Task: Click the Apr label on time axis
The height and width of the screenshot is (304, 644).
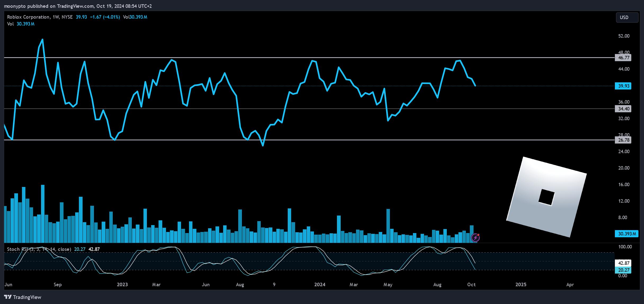Action: (x=570, y=285)
